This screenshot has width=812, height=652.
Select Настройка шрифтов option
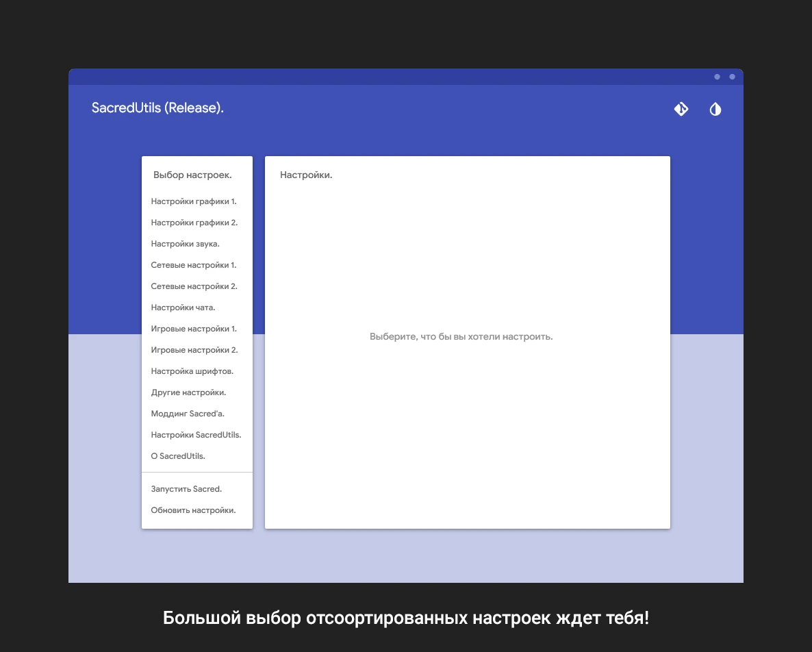click(192, 371)
